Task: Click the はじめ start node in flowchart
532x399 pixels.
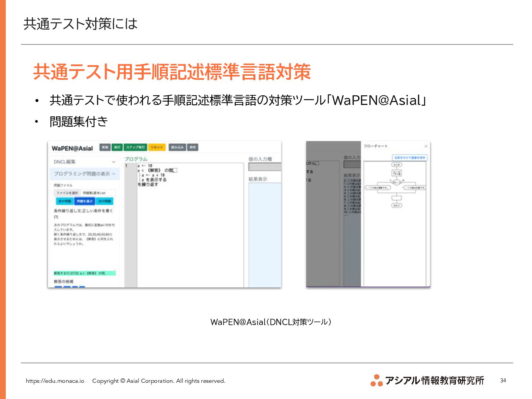Action: tap(396, 165)
